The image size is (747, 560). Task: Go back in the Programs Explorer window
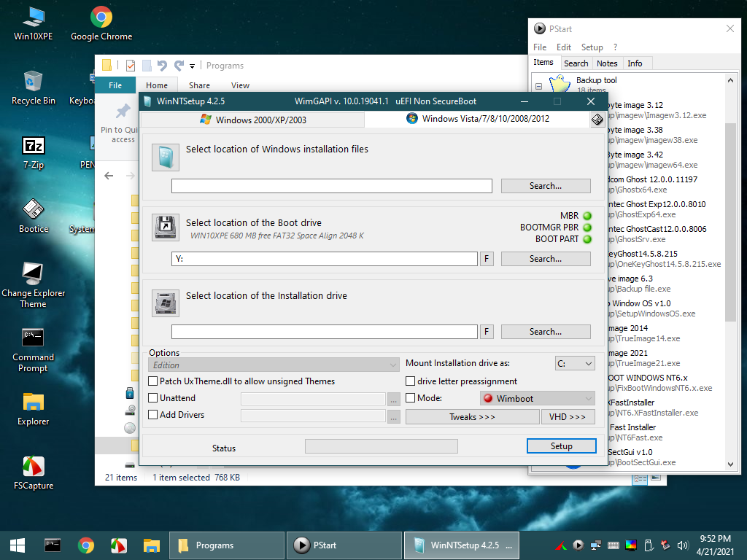coord(109,176)
